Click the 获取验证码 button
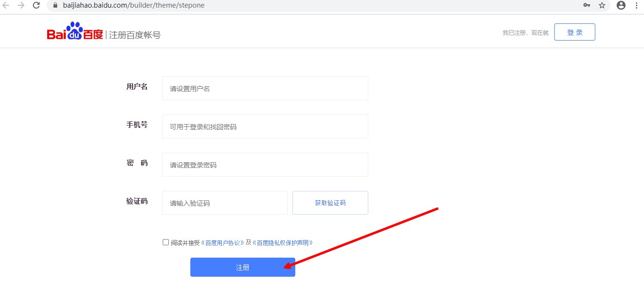The height and width of the screenshot is (292, 644). tap(330, 203)
